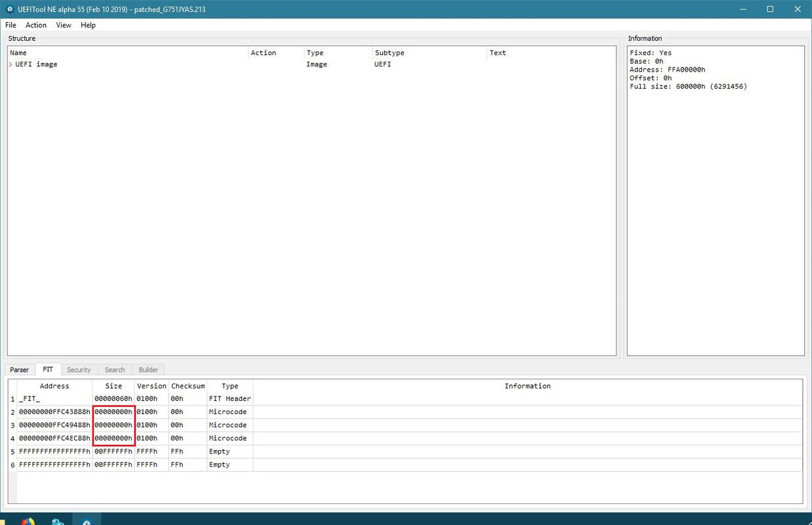This screenshot has width=812, height=525.
Task: Switch to the Security tab
Action: point(79,369)
